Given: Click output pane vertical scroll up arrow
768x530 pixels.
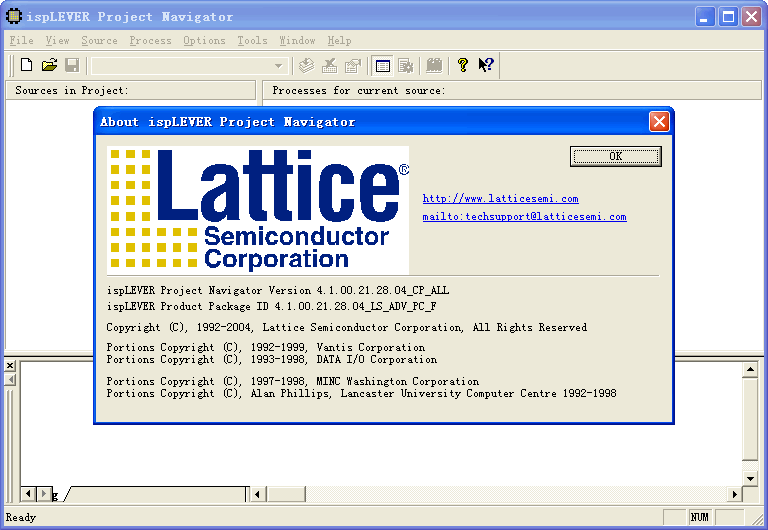Looking at the screenshot, I should [x=750, y=369].
